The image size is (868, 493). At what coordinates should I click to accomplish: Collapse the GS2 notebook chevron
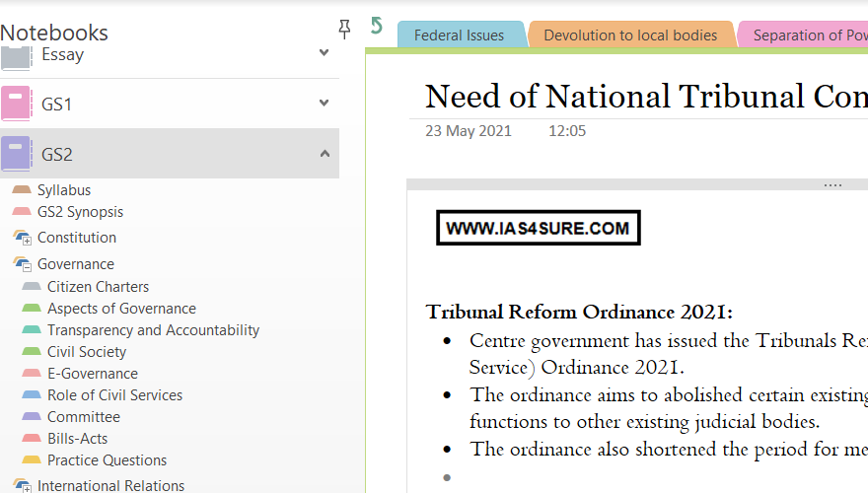click(324, 154)
